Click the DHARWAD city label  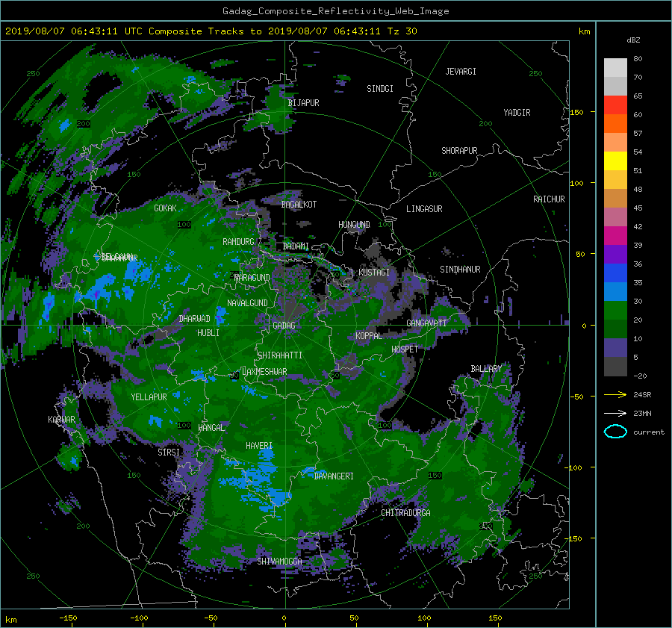[195, 319]
